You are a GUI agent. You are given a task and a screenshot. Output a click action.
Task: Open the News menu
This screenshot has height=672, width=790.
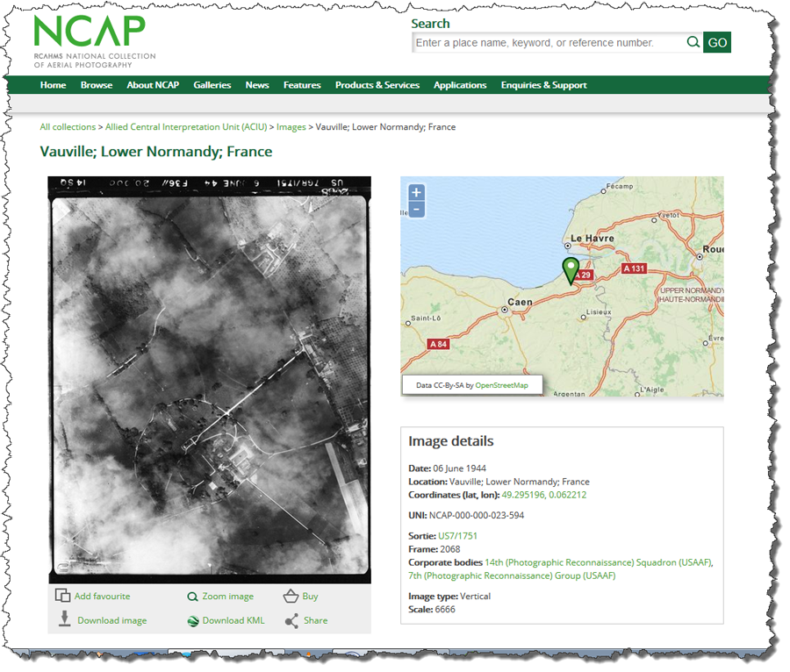257,85
